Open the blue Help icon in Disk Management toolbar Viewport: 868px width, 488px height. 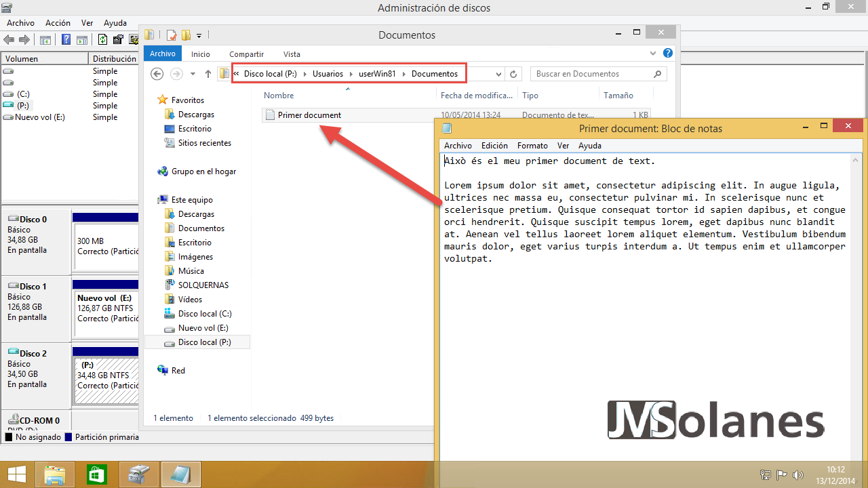point(66,40)
